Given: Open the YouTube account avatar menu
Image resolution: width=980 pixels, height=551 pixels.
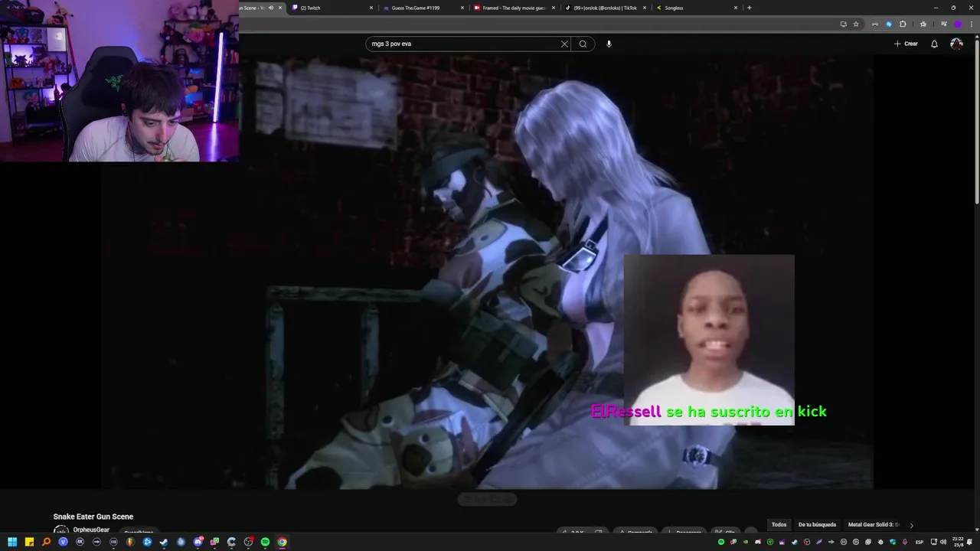Looking at the screenshot, I should tap(956, 44).
